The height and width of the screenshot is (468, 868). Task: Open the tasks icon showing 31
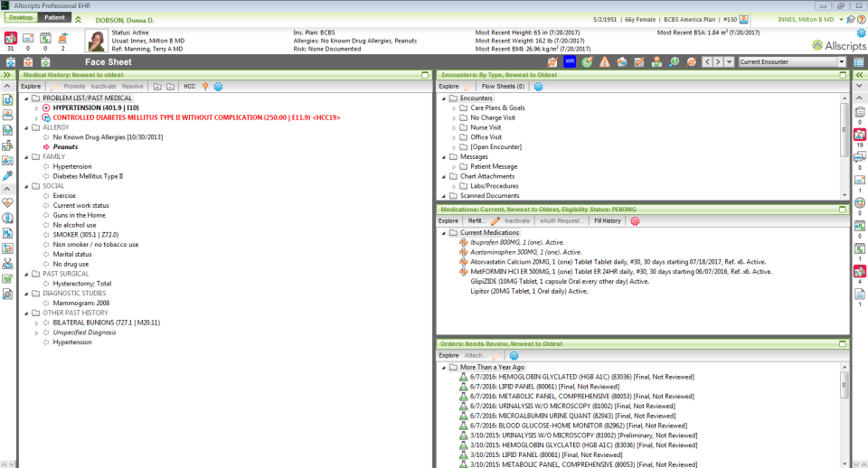pyautogui.click(x=11, y=38)
